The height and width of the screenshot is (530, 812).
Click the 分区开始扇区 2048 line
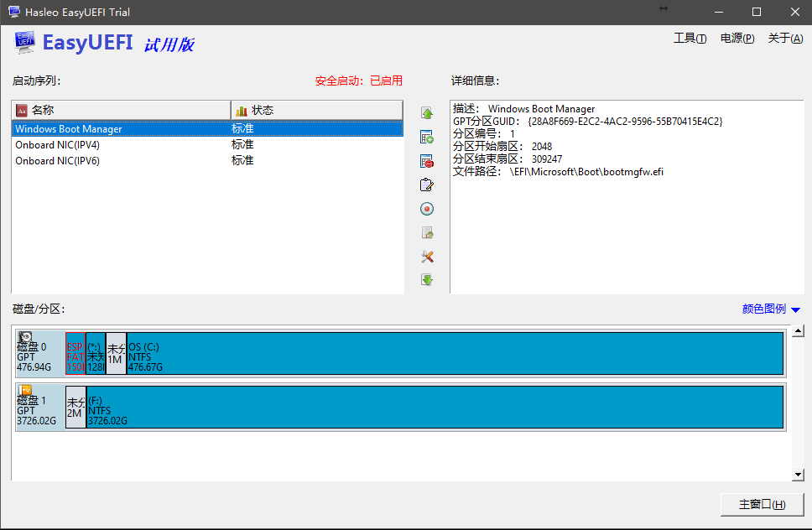tap(502, 147)
